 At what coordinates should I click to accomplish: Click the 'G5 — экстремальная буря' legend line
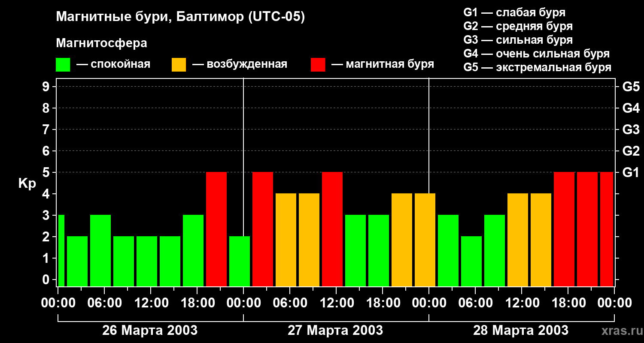[x=537, y=67]
